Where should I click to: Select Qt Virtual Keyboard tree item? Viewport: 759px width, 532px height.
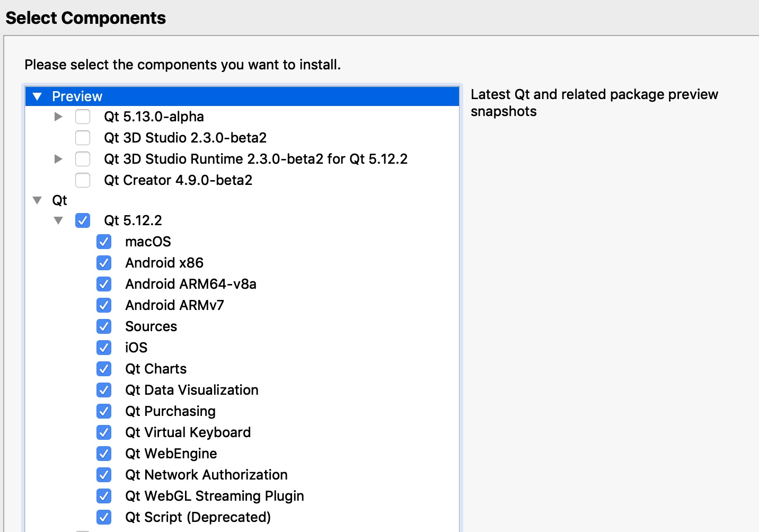point(188,432)
